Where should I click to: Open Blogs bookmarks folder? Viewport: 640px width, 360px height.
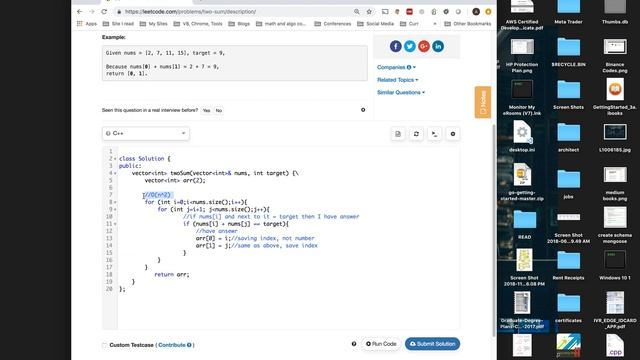pyautogui.click(x=239, y=24)
